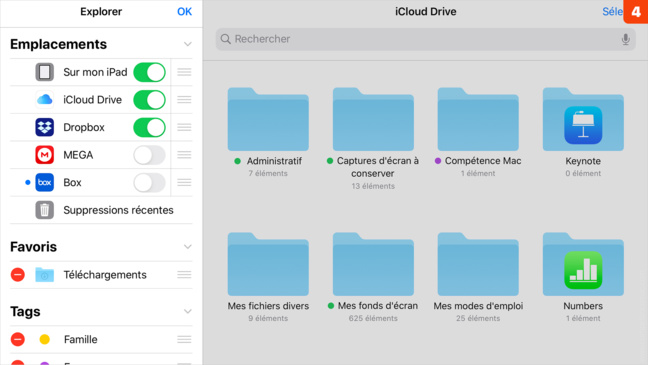Click the trash icon for Suppressions récentes
648x365 pixels.
pos(44,210)
